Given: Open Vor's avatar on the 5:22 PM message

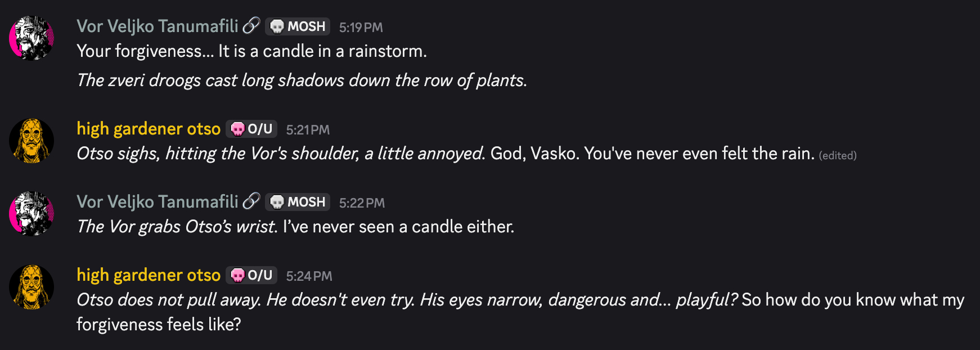Looking at the screenshot, I should click(32, 214).
